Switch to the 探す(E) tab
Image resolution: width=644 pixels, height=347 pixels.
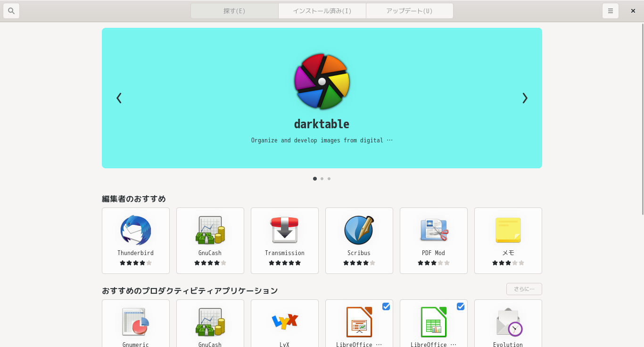[234, 11]
